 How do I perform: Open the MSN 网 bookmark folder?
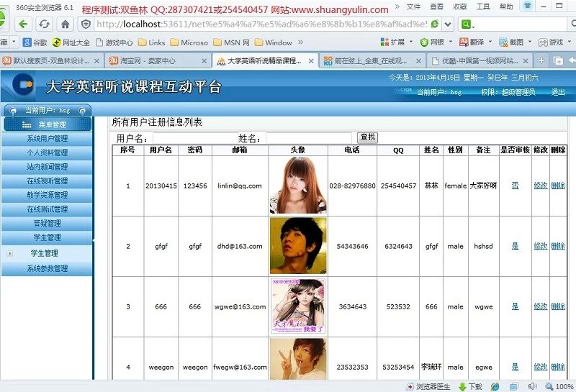click(x=231, y=42)
